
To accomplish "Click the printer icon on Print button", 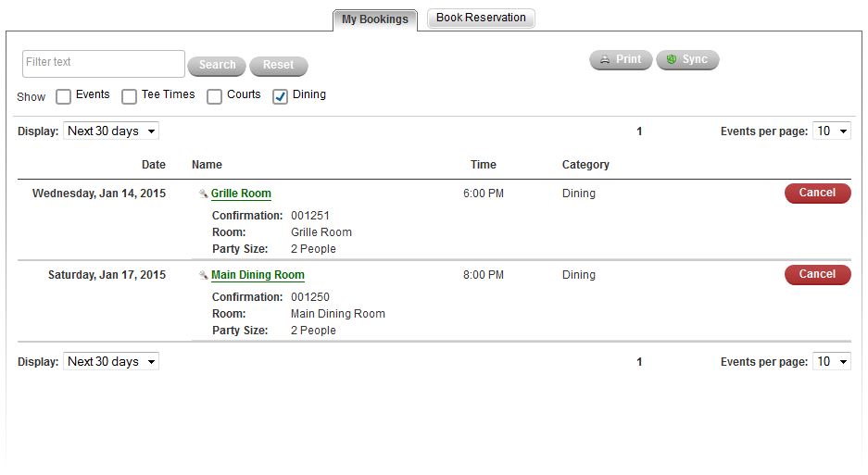I will 605,60.
